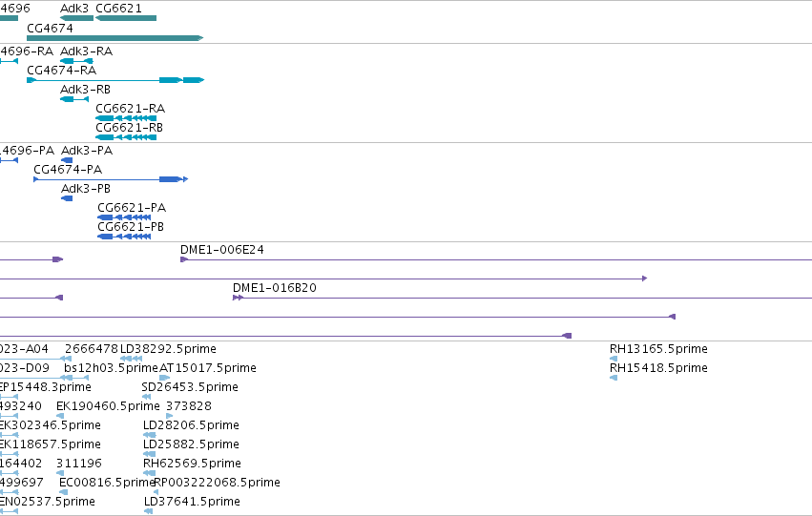
Task: Select the RH15418.5prime EST label
Action: [658, 368]
